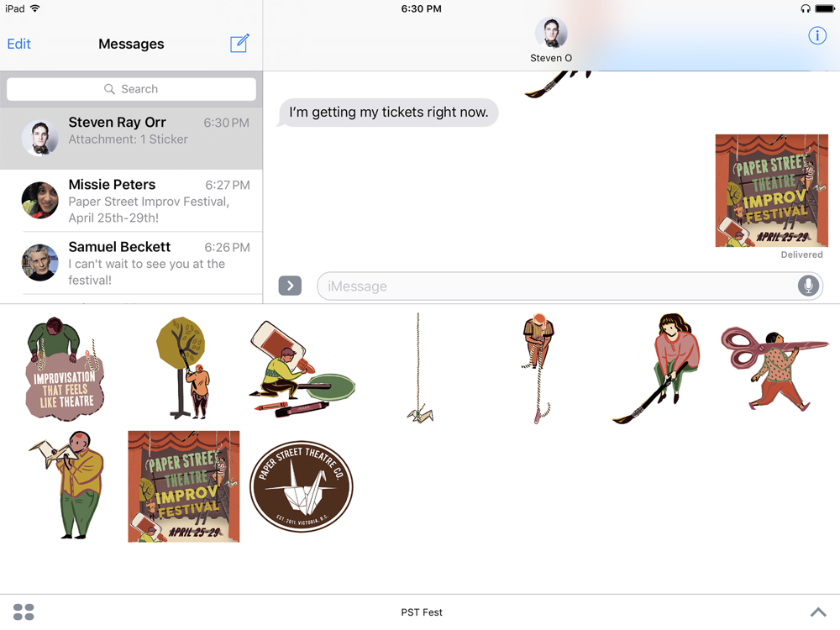Select the glue bottle crouching man sticker

click(x=302, y=369)
